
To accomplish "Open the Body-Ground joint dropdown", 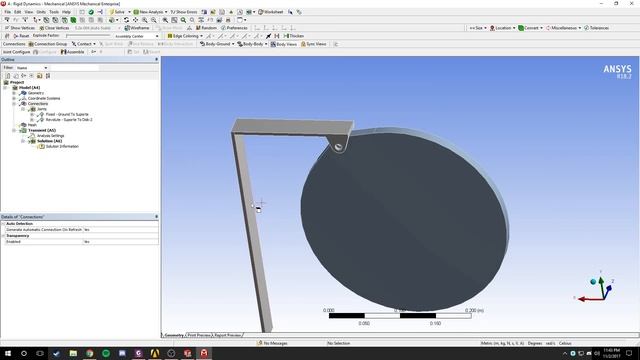I will (x=217, y=44).
